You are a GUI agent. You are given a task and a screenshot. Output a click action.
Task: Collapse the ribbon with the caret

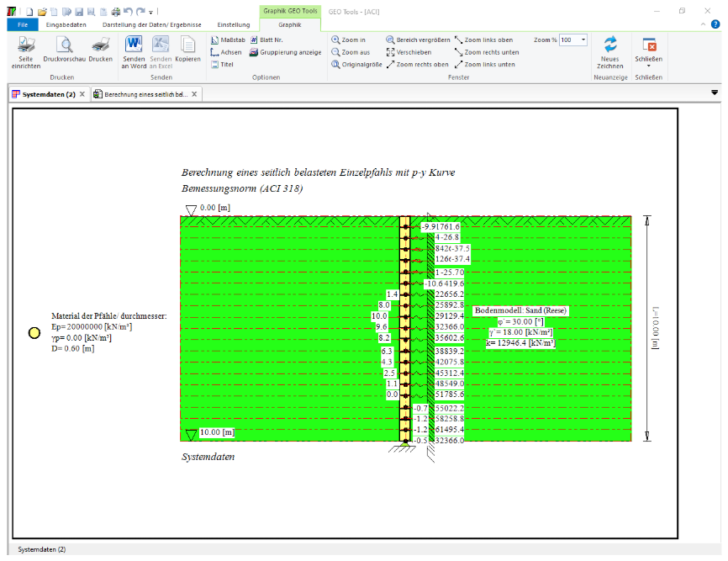coord(703,24)
